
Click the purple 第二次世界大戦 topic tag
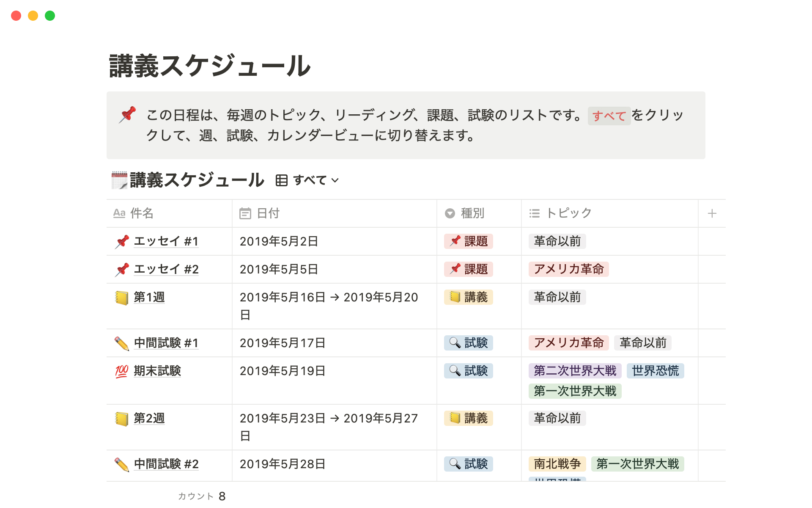click(x=575, y=371)
